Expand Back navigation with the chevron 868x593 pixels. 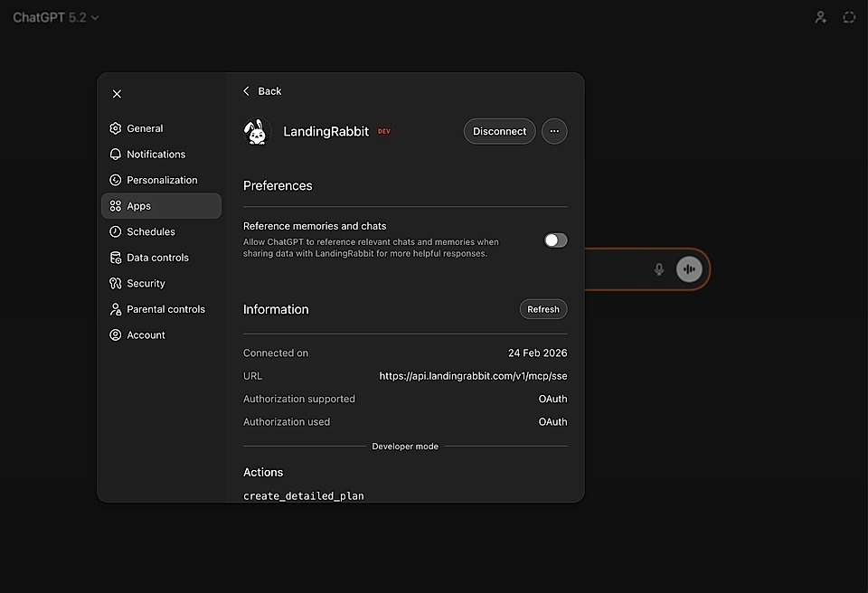[x=245, y=90]
